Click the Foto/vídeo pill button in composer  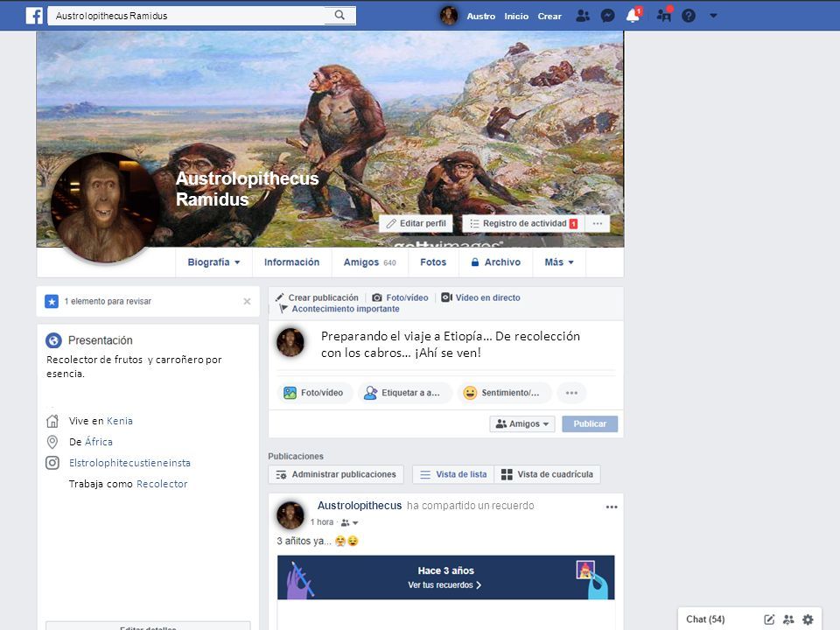pyautogui.click(x=314, y=393)
